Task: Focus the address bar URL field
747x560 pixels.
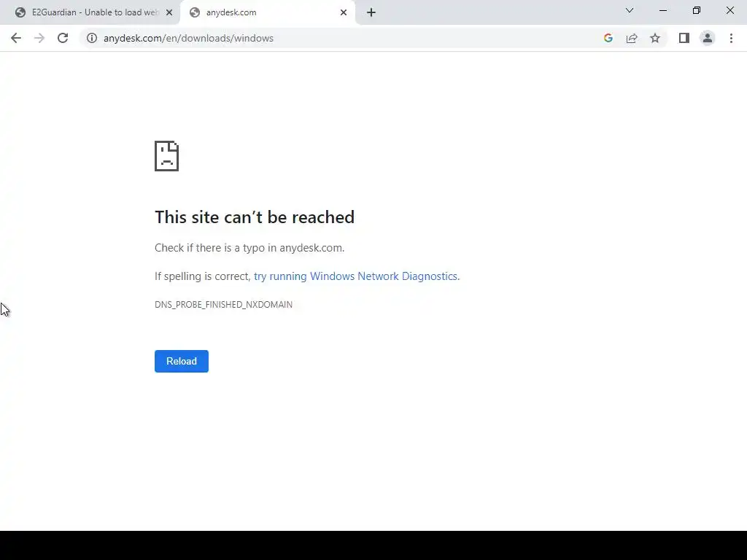Action: click(x=343, y=38)
